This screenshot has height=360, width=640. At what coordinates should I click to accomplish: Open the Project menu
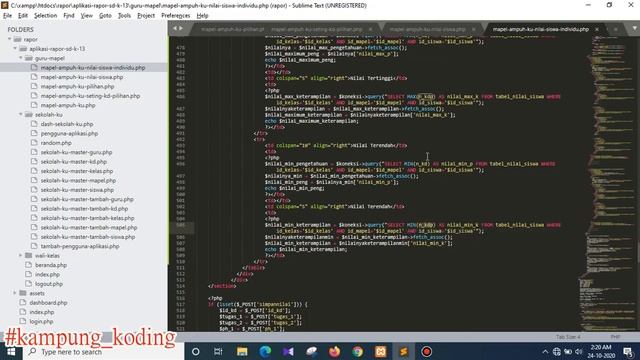click(x=146, y=16)
